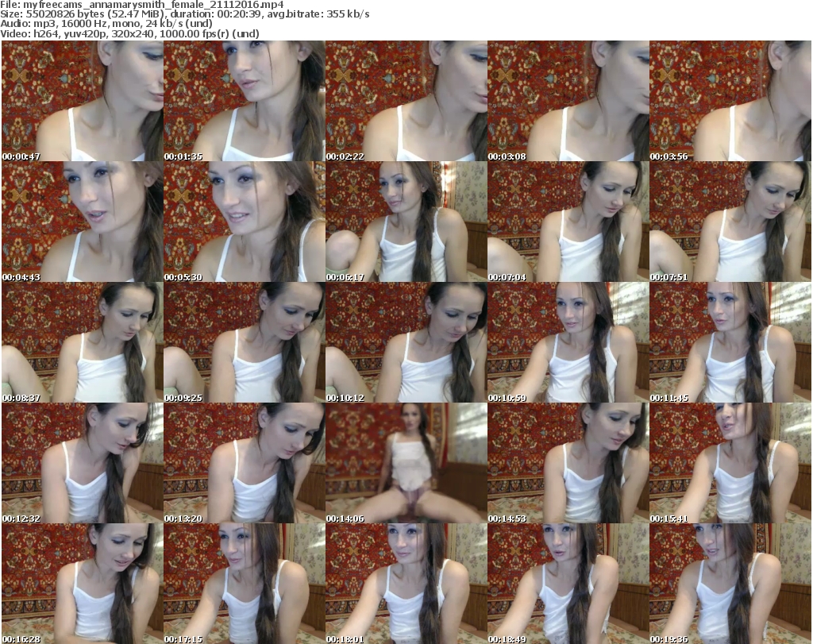Image resolution: width=813 pixels, height=644 pixels.
Task: Click the frame timestamped 00:13:20
Action: point(245,464)
